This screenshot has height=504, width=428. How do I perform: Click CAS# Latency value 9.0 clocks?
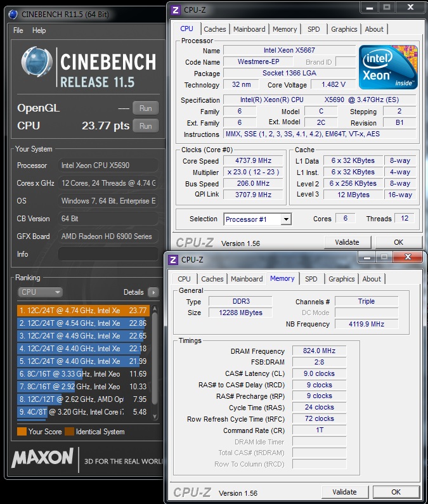tap(319, 373)
